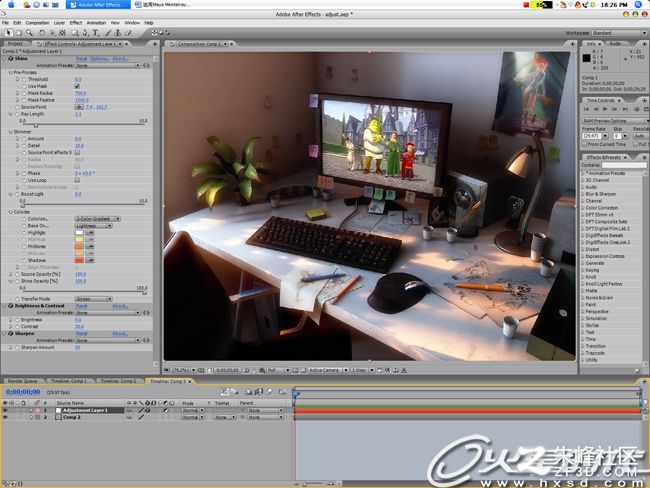Open Shine Animation Presets dropdown
This screenshot has width=650, height=488.
108,66
